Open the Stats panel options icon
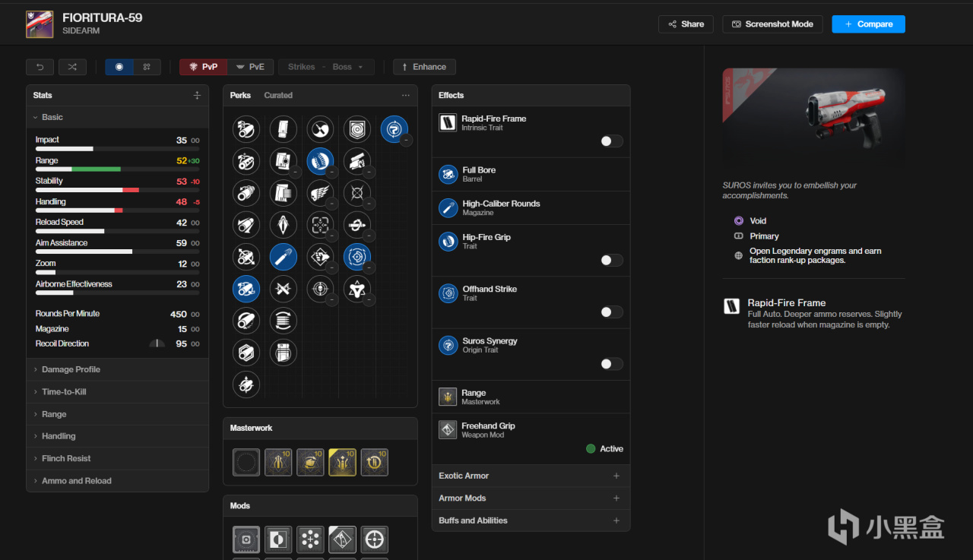 click(197, 95)
